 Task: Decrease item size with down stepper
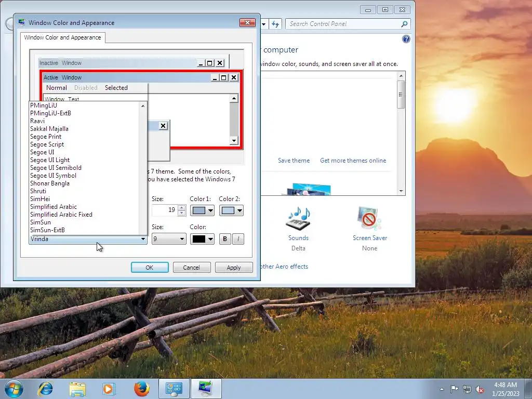(182, 212)
